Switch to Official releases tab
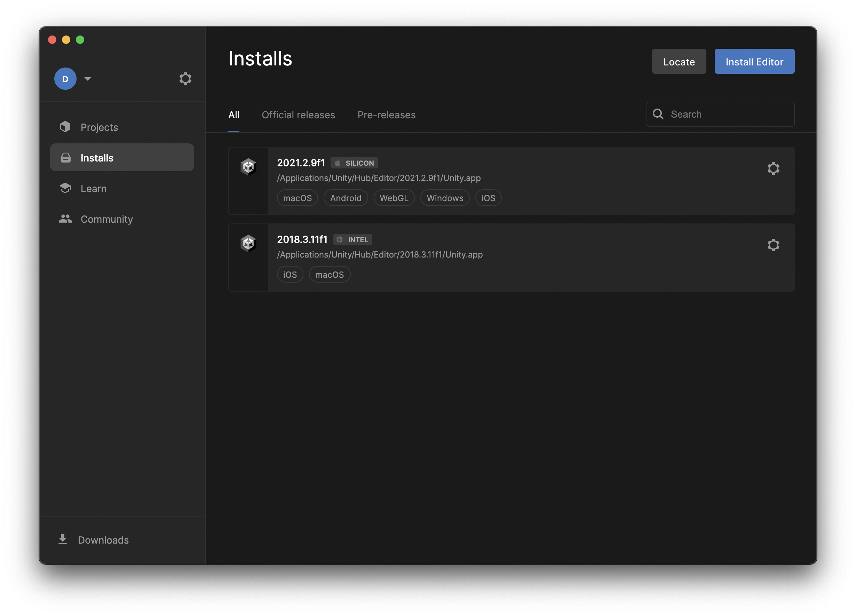Screen dimensions: 856x616 coord(298,115)
